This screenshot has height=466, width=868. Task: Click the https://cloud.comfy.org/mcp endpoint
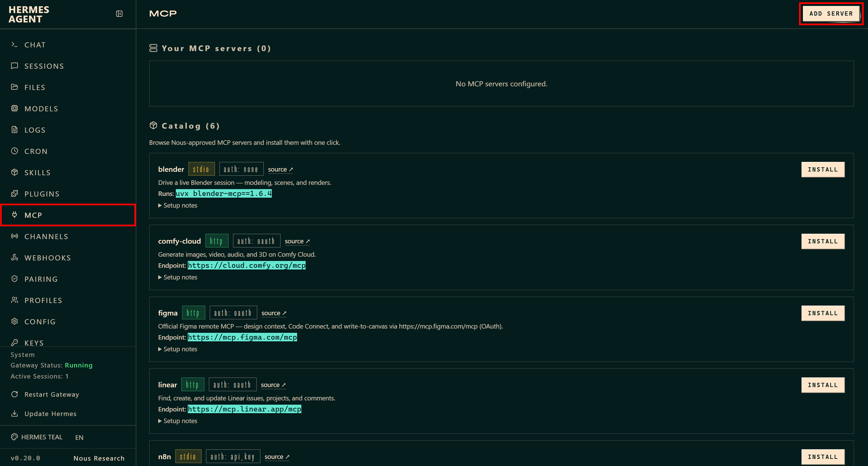coord(247,265)
